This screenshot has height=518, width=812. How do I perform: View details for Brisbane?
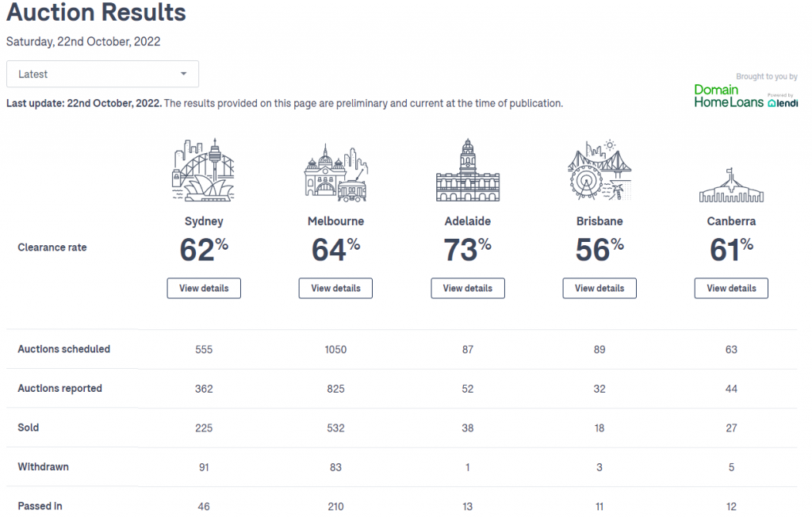click(599, 288)
